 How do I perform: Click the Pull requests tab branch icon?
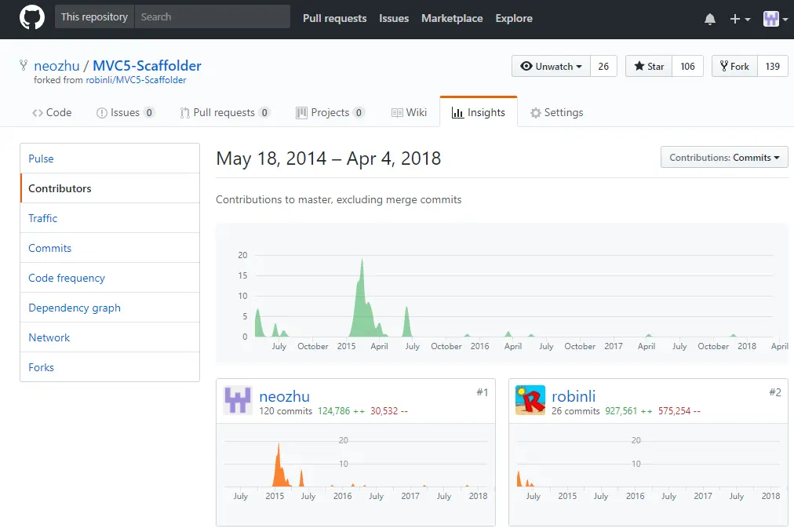point(185,113)
